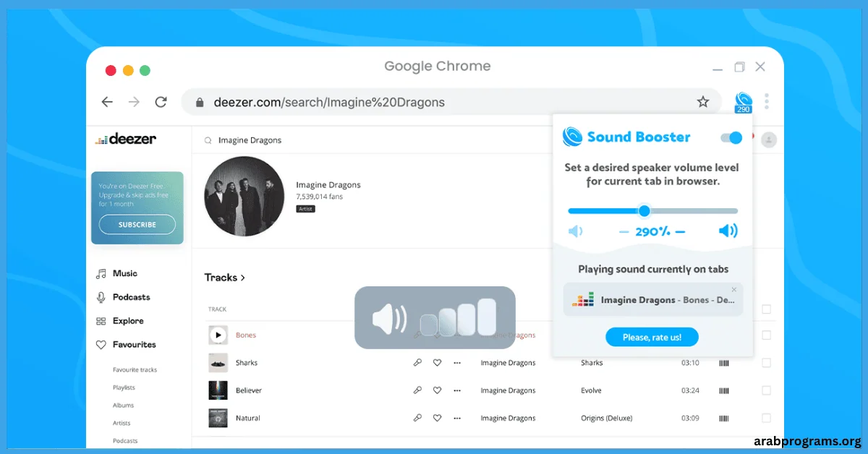Open the Explore section

[x=128, y=321]
